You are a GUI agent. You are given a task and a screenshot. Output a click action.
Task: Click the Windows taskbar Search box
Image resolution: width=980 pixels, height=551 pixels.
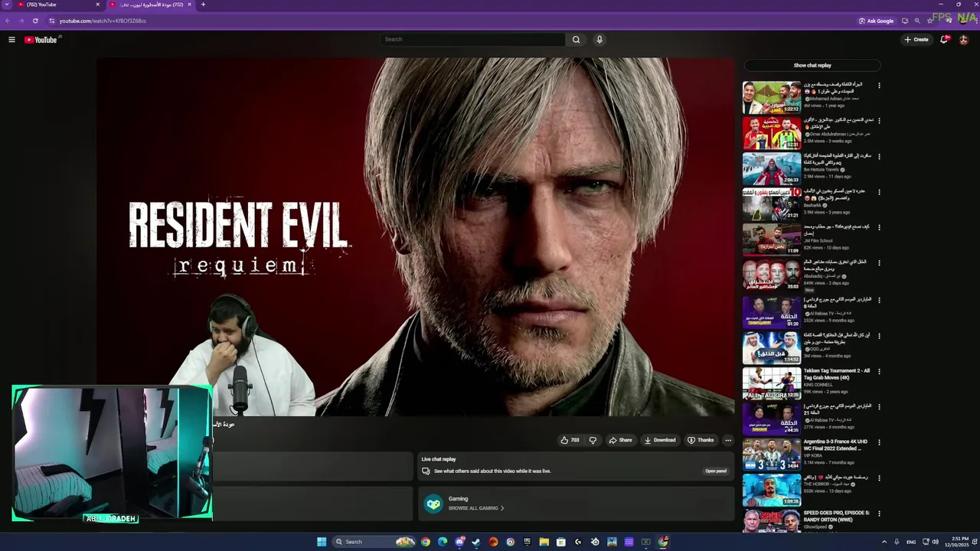374,542
